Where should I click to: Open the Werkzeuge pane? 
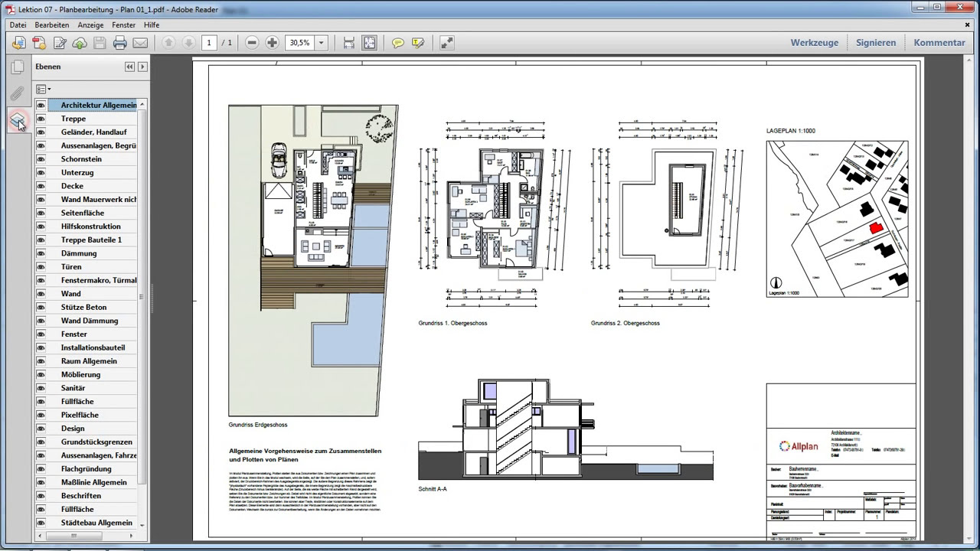click(815, 43)
